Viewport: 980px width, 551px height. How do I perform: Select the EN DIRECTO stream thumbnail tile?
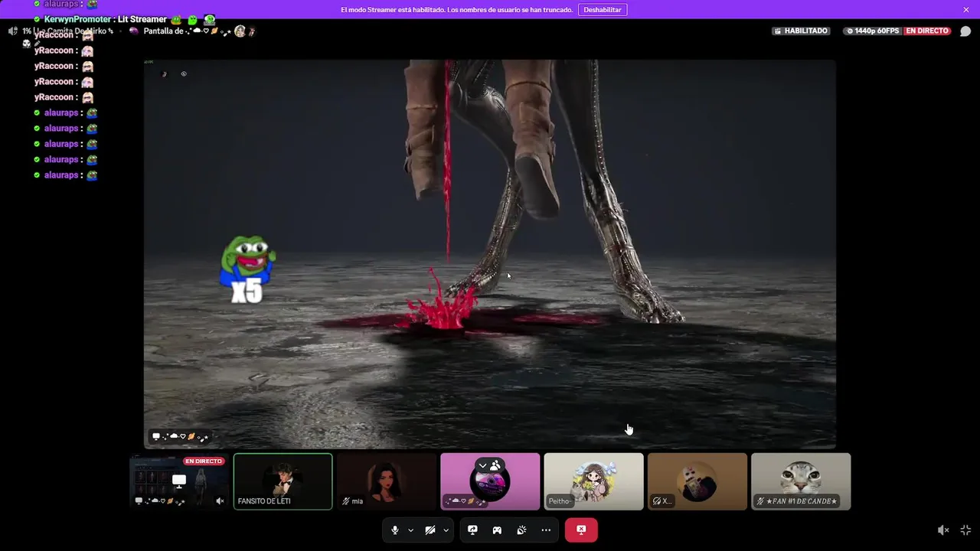coord(179,481)
